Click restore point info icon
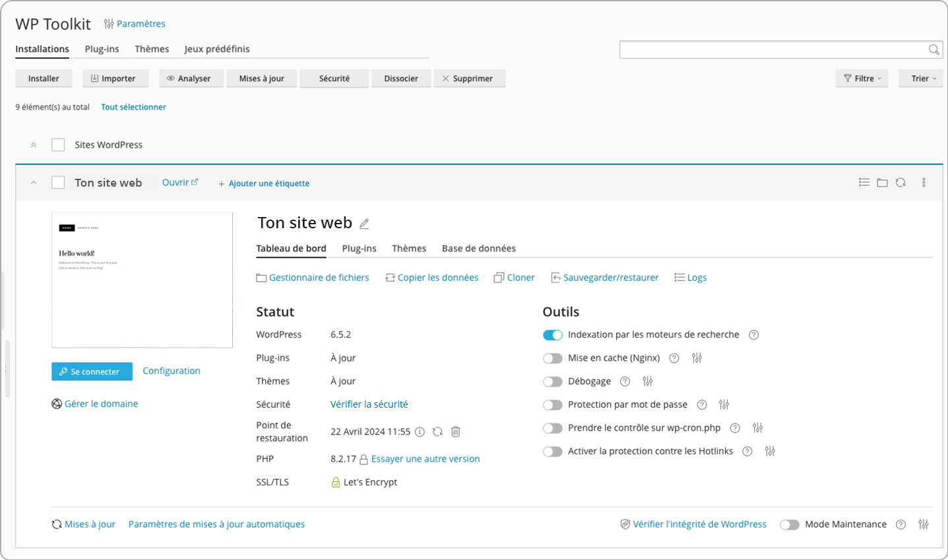This screenshot has width=948, height=560. (x=420, y=432)
